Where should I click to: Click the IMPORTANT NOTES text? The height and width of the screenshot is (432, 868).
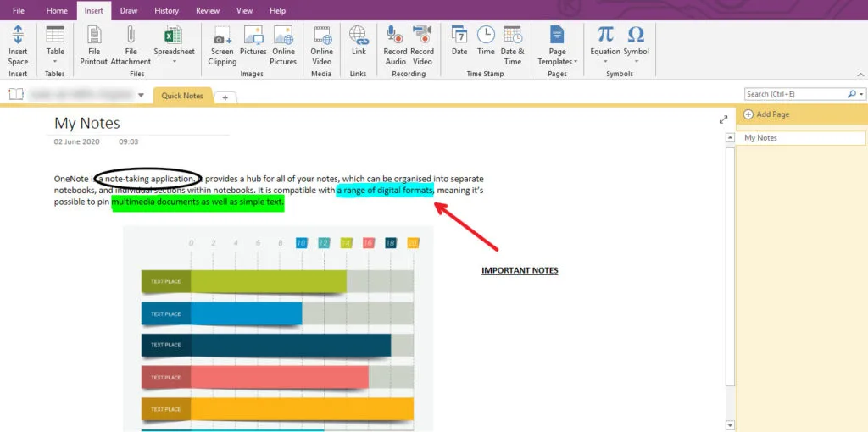[520, 270]
